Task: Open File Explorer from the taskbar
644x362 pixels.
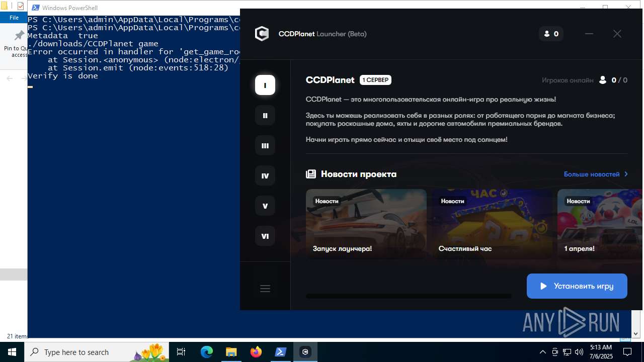Action: (231, 352)
